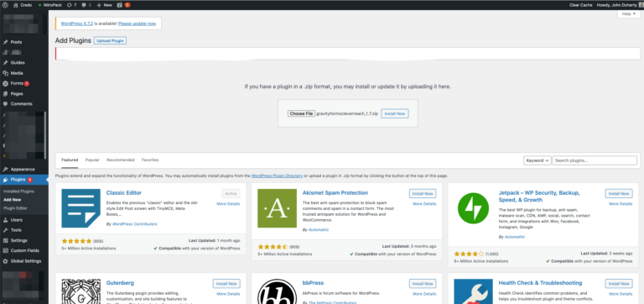The image size is (644, 304).
Task: Install the Gutenberg plugin
Action: [226, 284]
